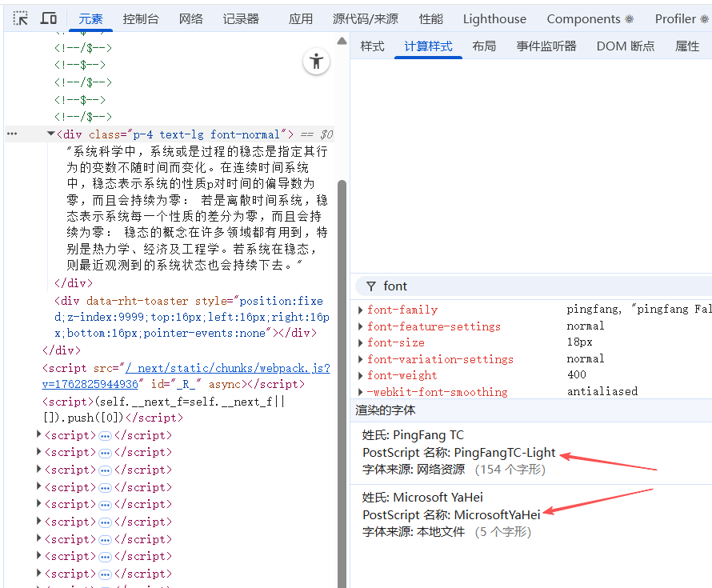Click the accessibility figure icon
Screen dimensions: 712x588
pyautogui.click(x=317, y=62)
